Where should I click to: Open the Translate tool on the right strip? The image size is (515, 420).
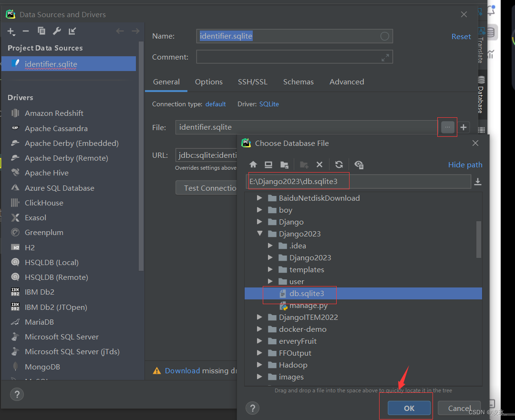pos(481,46)
